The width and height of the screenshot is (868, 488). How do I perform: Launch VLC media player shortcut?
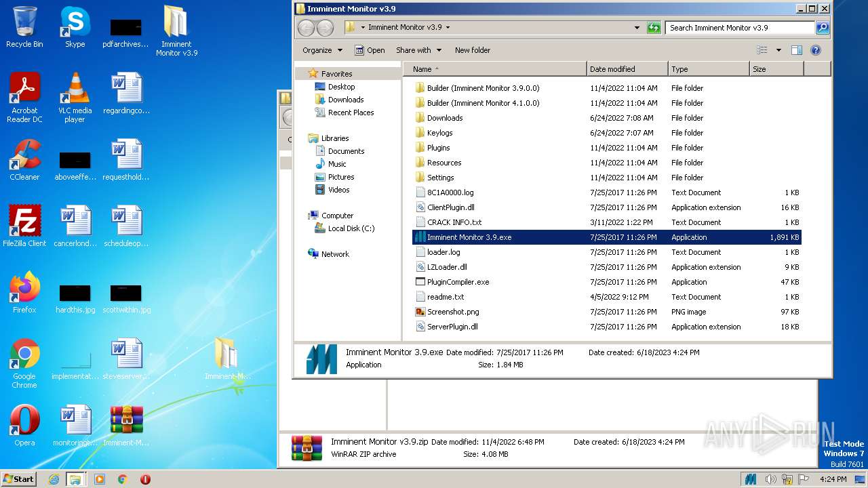75,97
